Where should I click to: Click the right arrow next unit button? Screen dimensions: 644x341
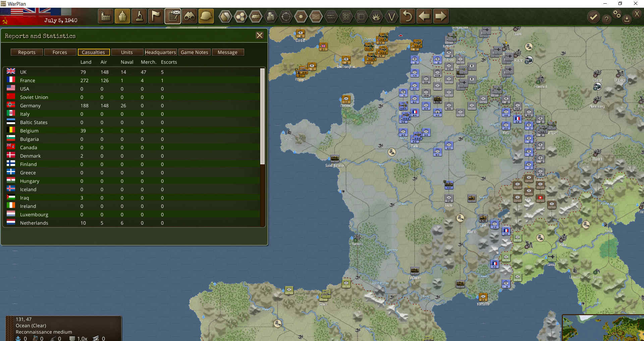pyautogui.click(x=440, y=16)
